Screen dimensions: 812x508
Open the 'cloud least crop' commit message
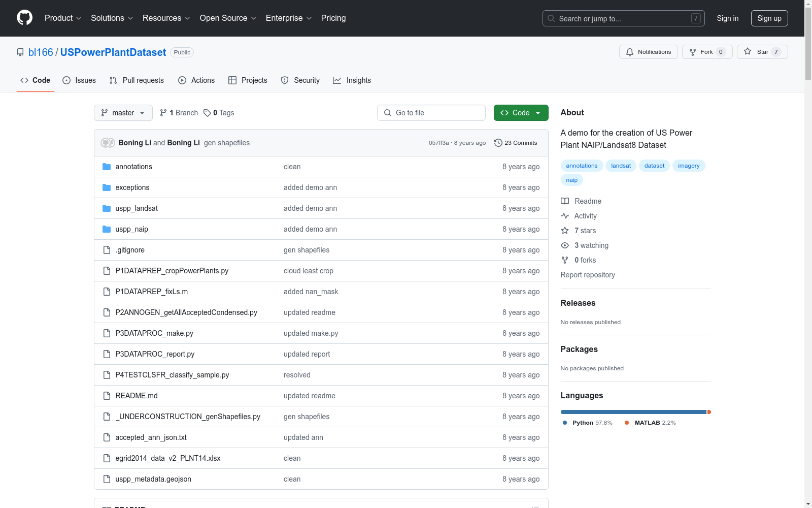click(309, 271)
